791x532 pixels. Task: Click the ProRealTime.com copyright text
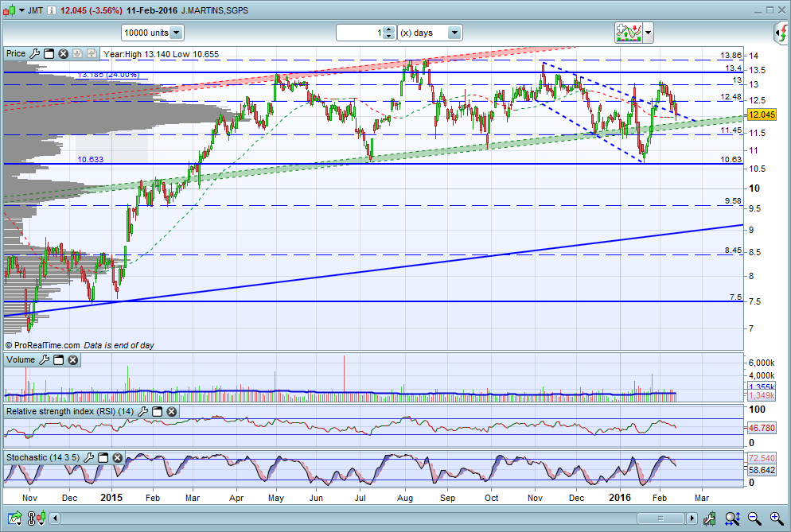point(42,345)
